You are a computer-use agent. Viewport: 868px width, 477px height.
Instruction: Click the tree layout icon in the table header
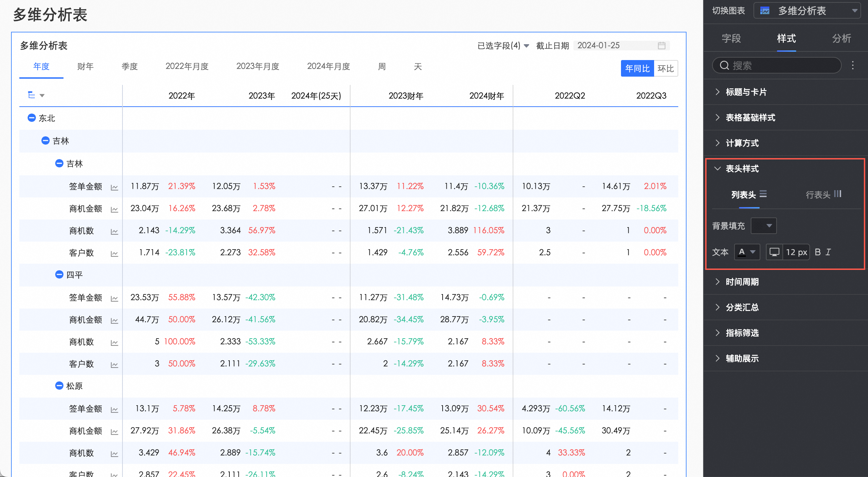(31, 95)
